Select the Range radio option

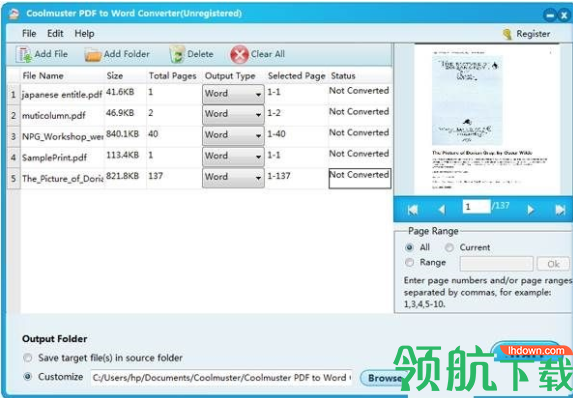(410, 262)
